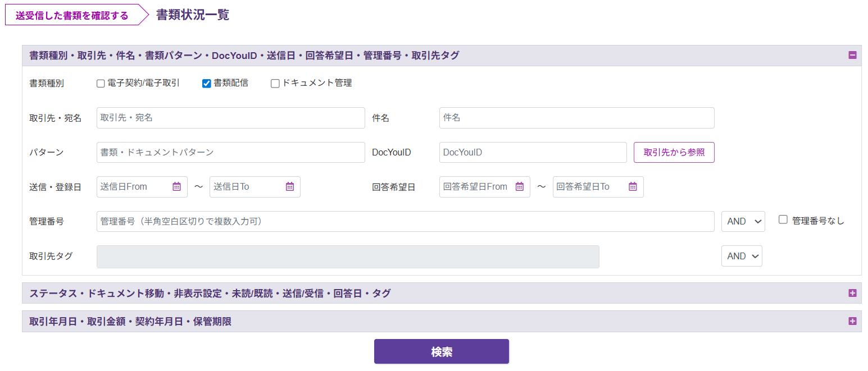868x371 pixels.
Task: Check the 電子契約/電子取引 checkbox
Action: click(x=101, y=84)
